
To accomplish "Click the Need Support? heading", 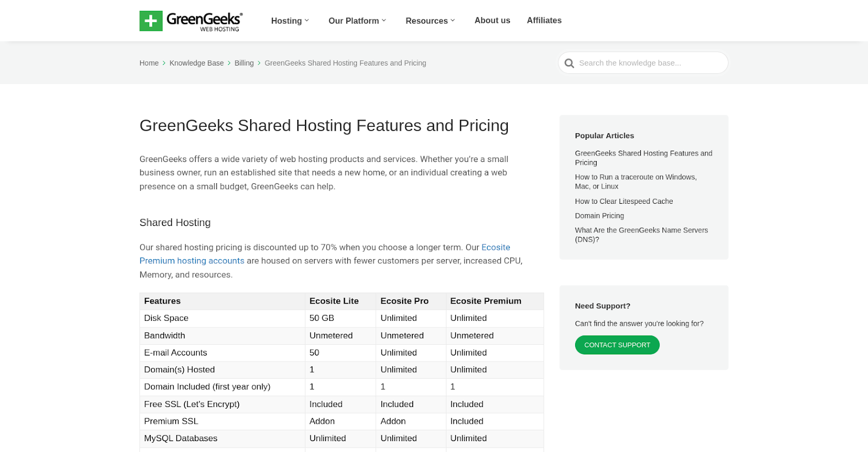I will pos(602,306).
